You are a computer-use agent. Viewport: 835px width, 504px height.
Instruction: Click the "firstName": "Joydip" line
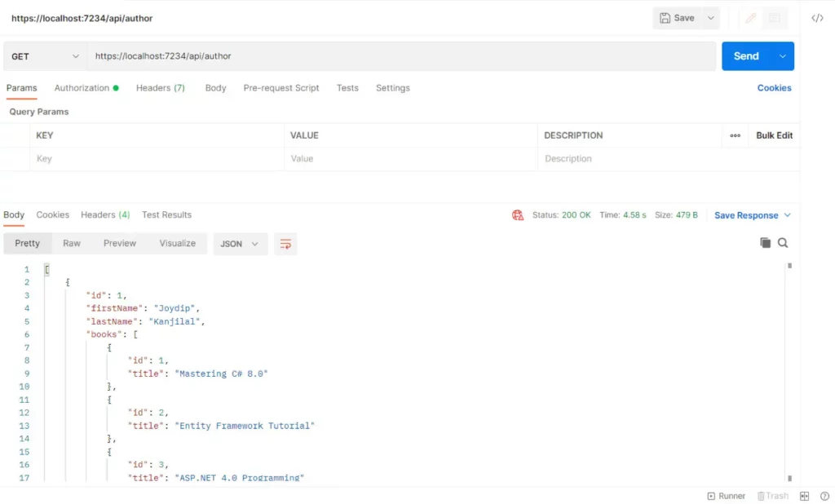coord(143,308)
